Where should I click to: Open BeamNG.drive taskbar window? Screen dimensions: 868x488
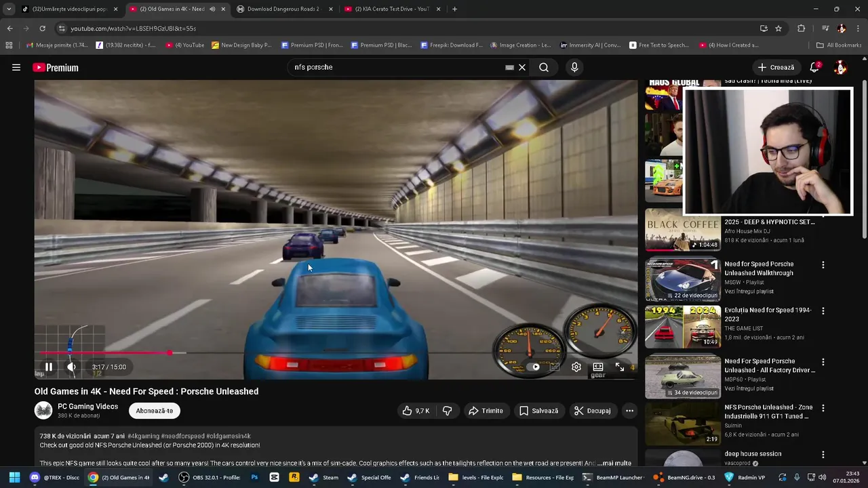tap(684, 477)
